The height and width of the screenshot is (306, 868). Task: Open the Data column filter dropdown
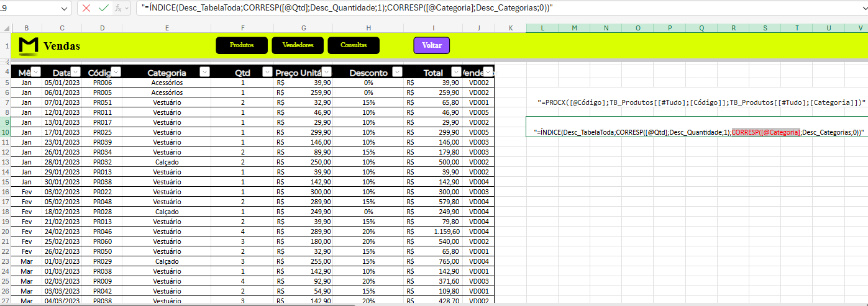(x=76, y=71)
